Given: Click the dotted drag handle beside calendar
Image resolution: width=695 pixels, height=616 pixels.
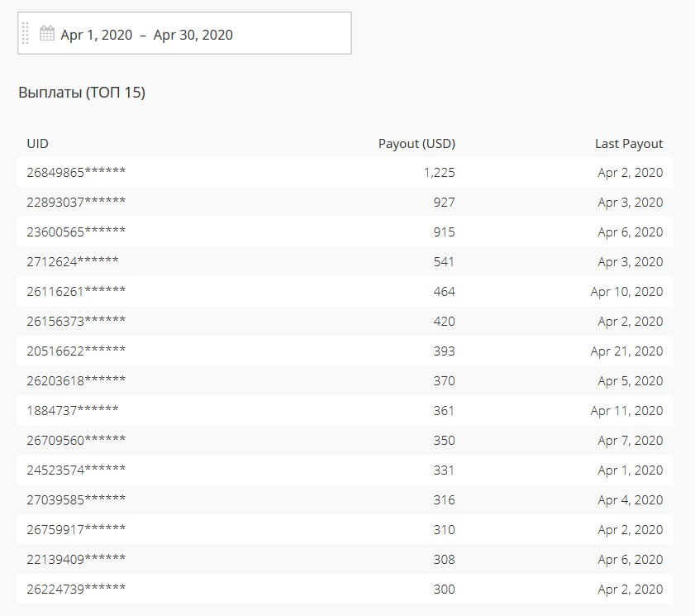Looking at the screenshot, I should pyautogui.click(x=26, y=34).
